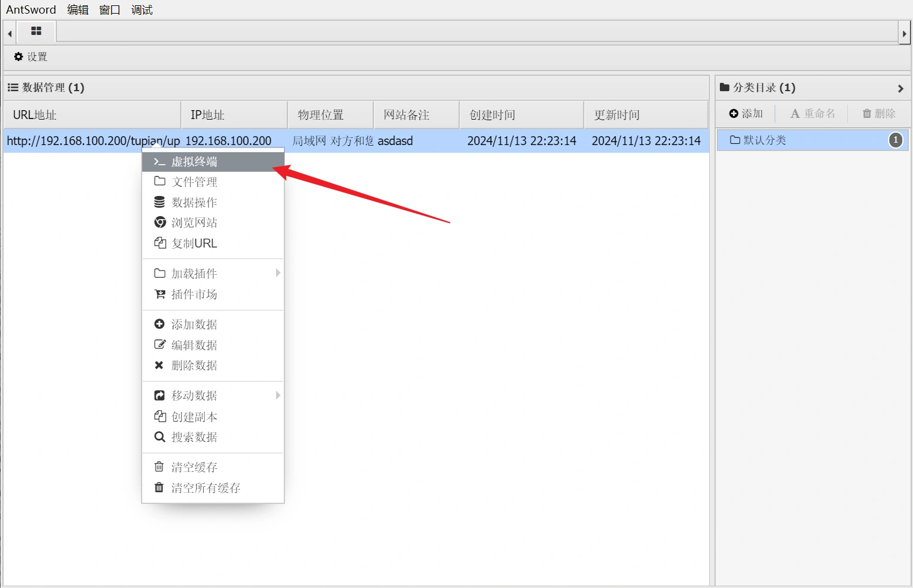
Task: Expand the 移动数据 submenu arrow
Action: [x=278, y=396]
